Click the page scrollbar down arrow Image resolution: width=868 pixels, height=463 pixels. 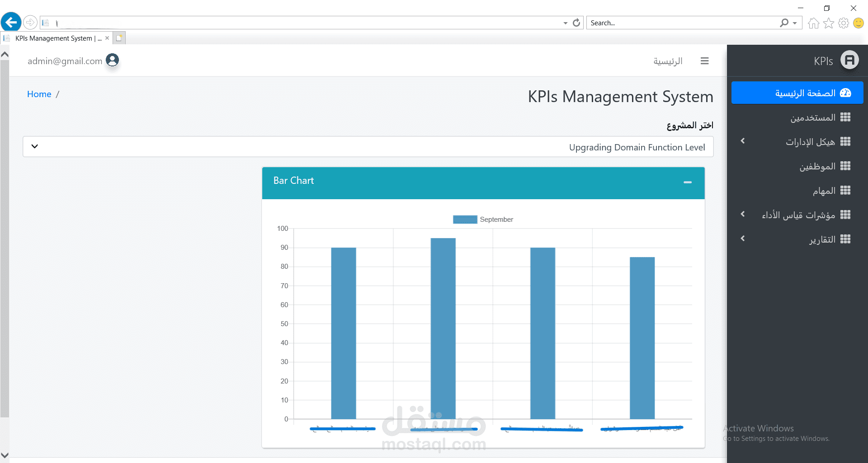[x=5, y=455]
